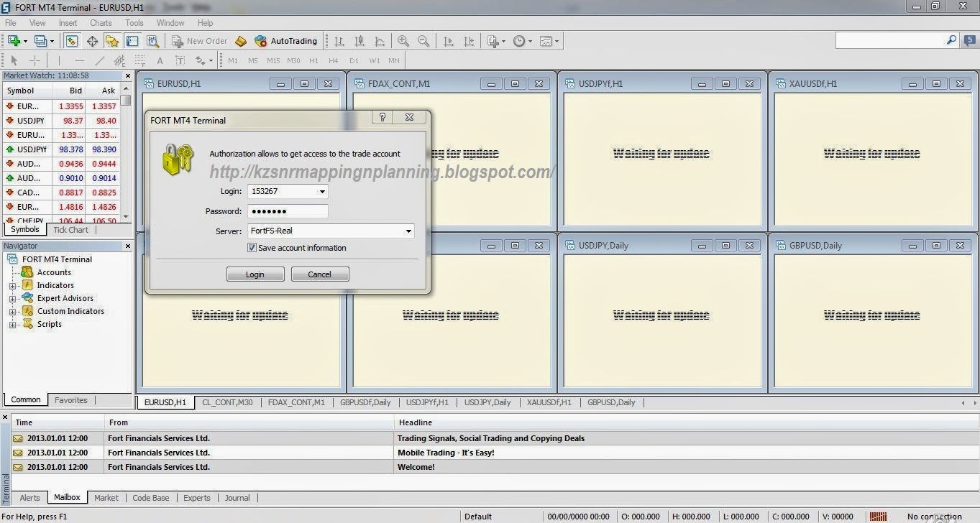Switch to the Tick Chart tab
Viewport: 980px width, 523px height.
[70, 230]
